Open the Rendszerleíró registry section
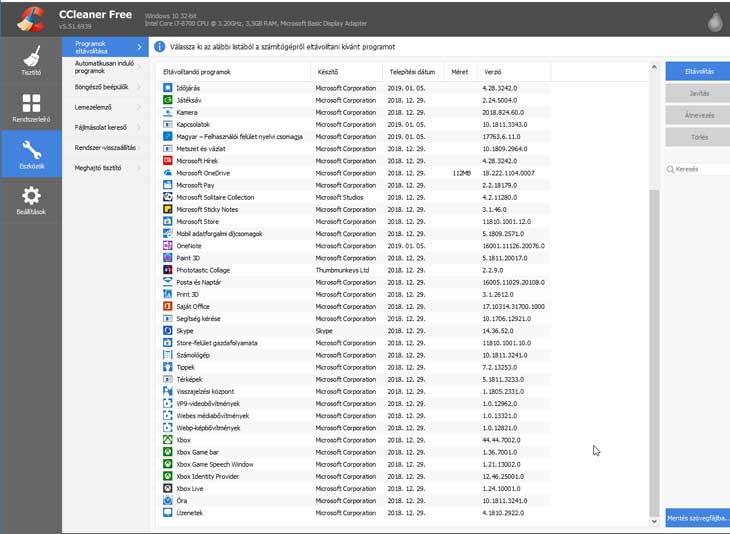 click(31, 108)
